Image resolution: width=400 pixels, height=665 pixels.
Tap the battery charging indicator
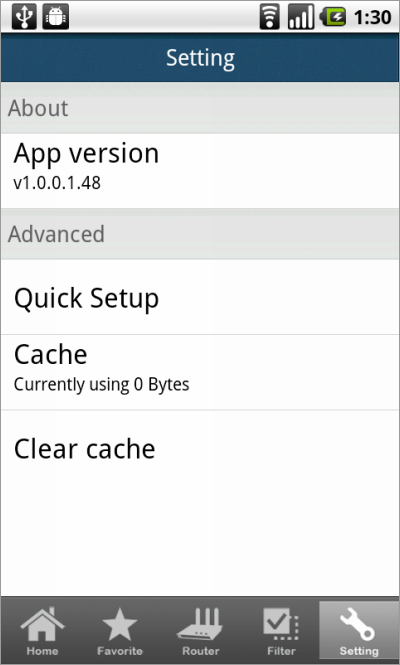tap(333, 17)
